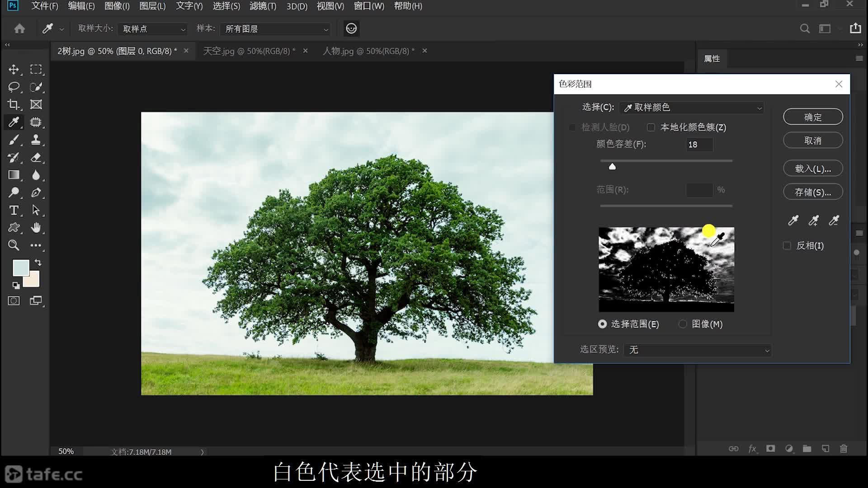
Task: Switch to the 天空.jpg document tab
Action: tap(249, 51)
